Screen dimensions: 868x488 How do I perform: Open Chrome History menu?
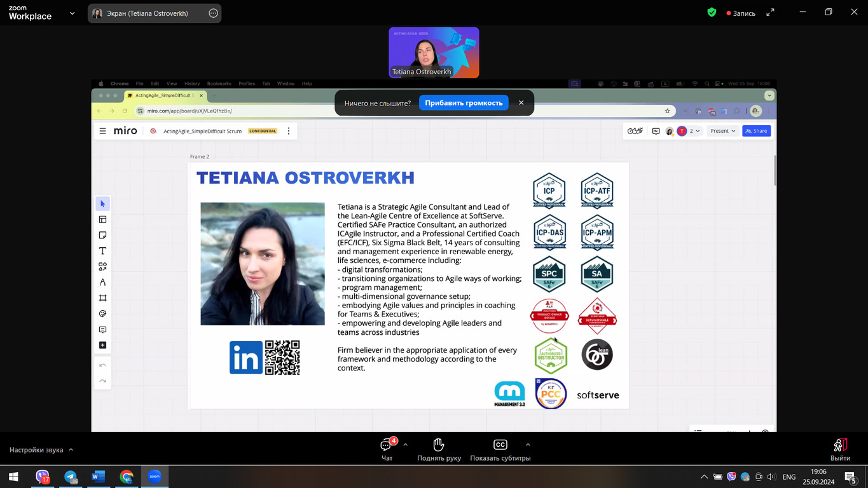click(x=192, y=83)
